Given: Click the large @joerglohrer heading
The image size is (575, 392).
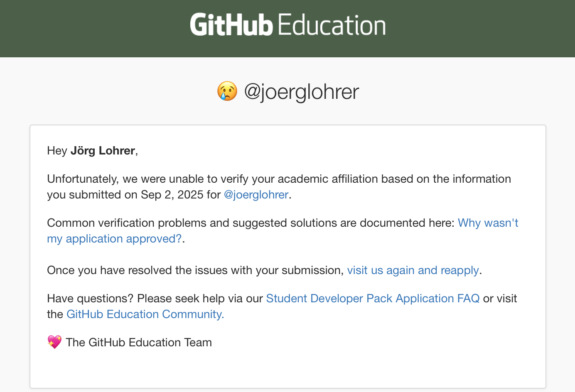Looking at the screenshot, I should coord(301,92).
